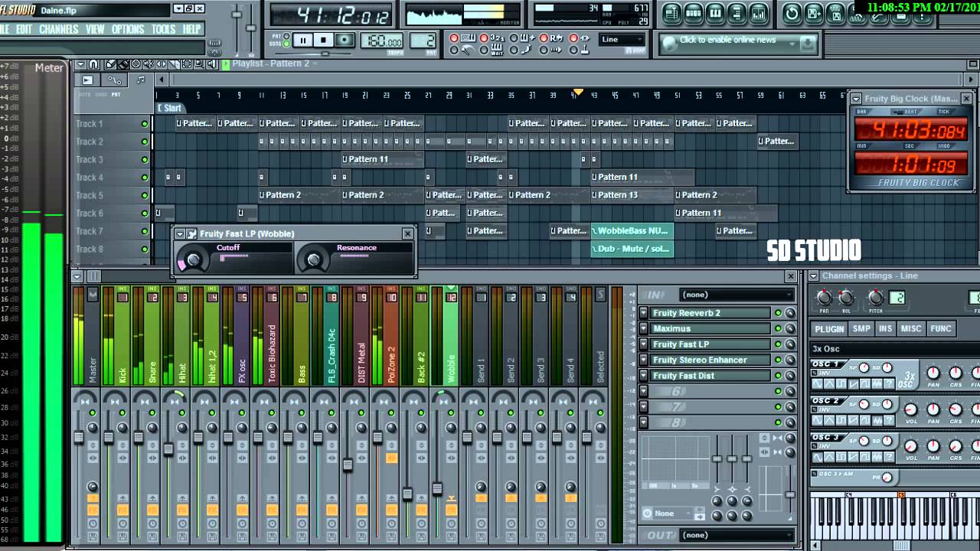Click 'Click to enable online news'
Screen dimensions: 980x551
click(x=728, y=40)
